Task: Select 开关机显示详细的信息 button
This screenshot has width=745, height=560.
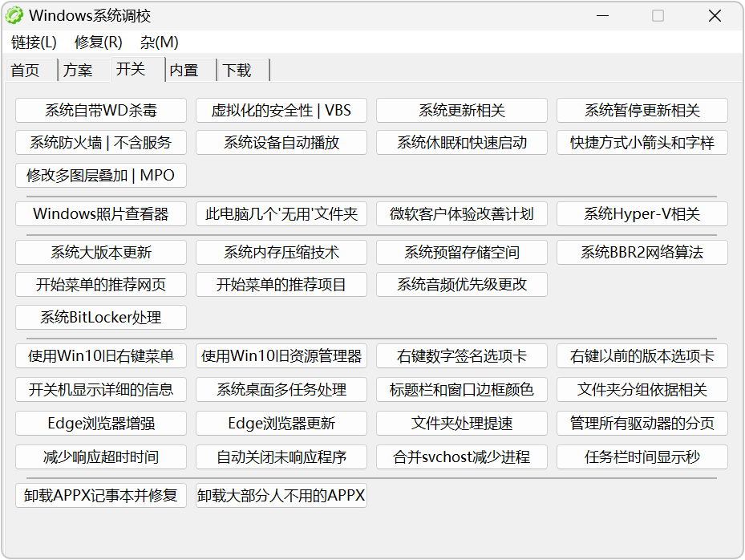Action: click(101, 390)
